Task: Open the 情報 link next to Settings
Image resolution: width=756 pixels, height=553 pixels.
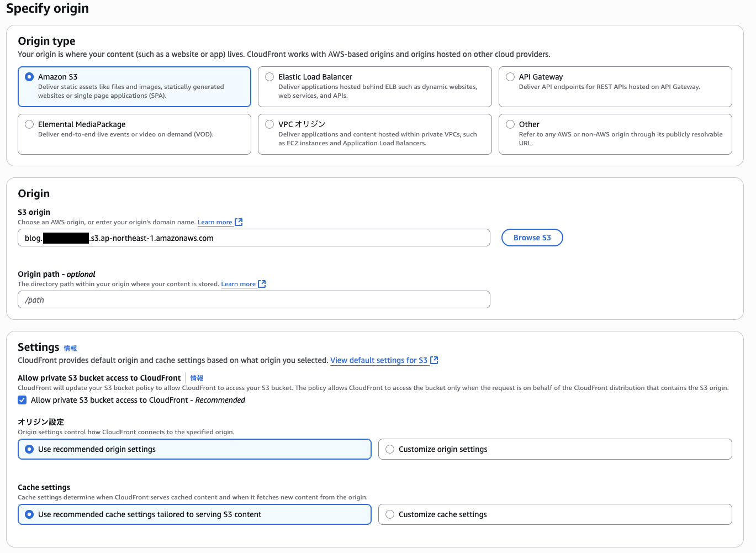Action: [70, 349]
